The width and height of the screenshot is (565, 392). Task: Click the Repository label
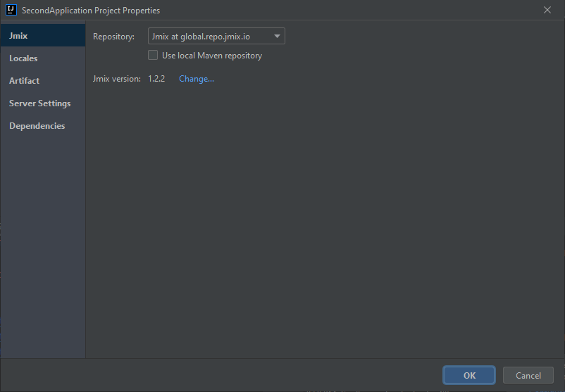tap(113, 37)
